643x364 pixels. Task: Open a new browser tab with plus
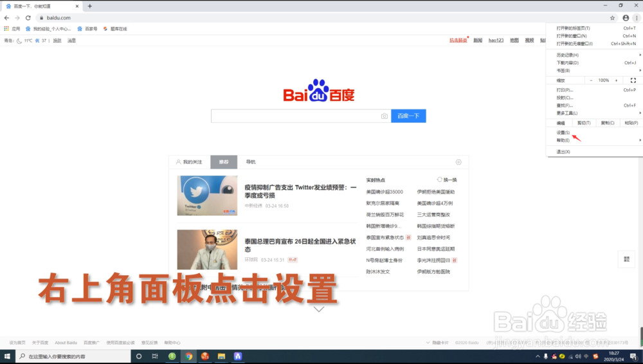click(90, 6)
